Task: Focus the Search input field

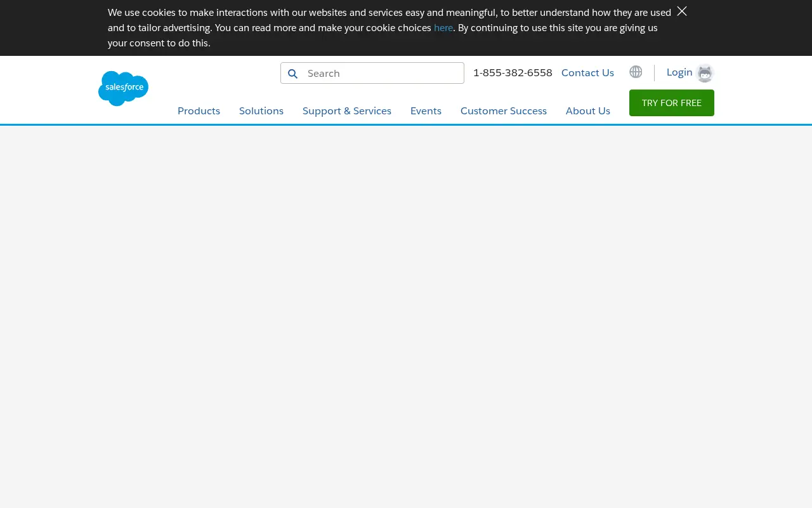Action: click(x=372, y=73)
